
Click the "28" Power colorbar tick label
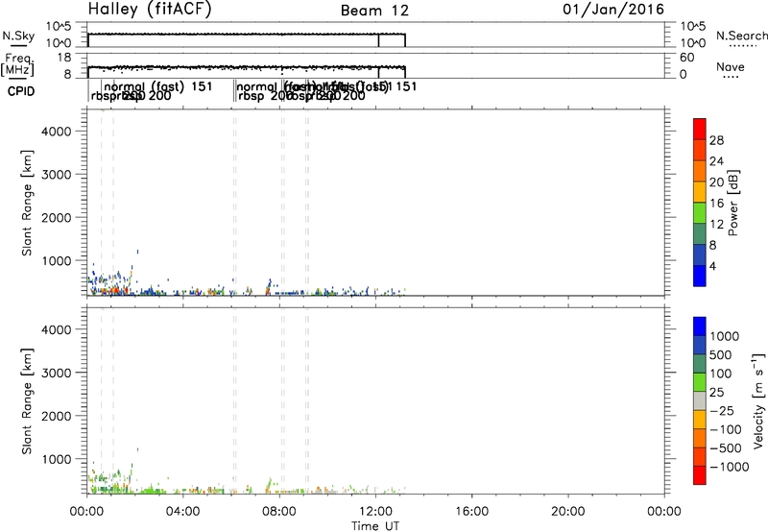pyautogui.click(x=716, y=140)
